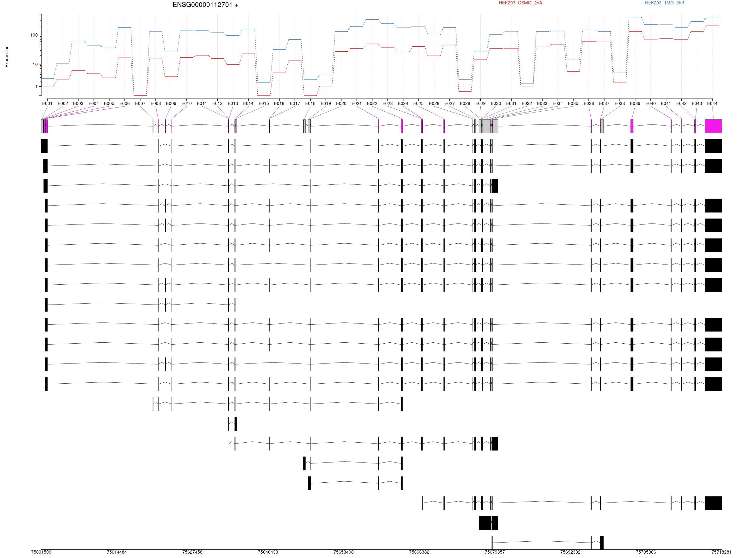The image size is (756, 558).
Task: Select exon label E031
Action: [511, 104]
